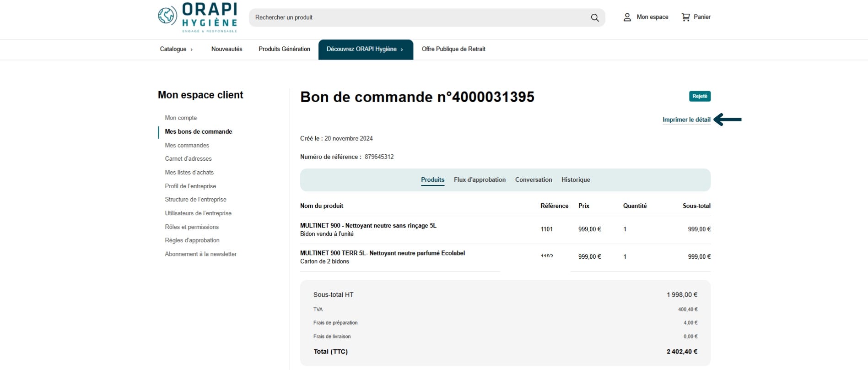Switch to the Conversation tab
Viewport: 868px width, 370px height.
[534, 180]
